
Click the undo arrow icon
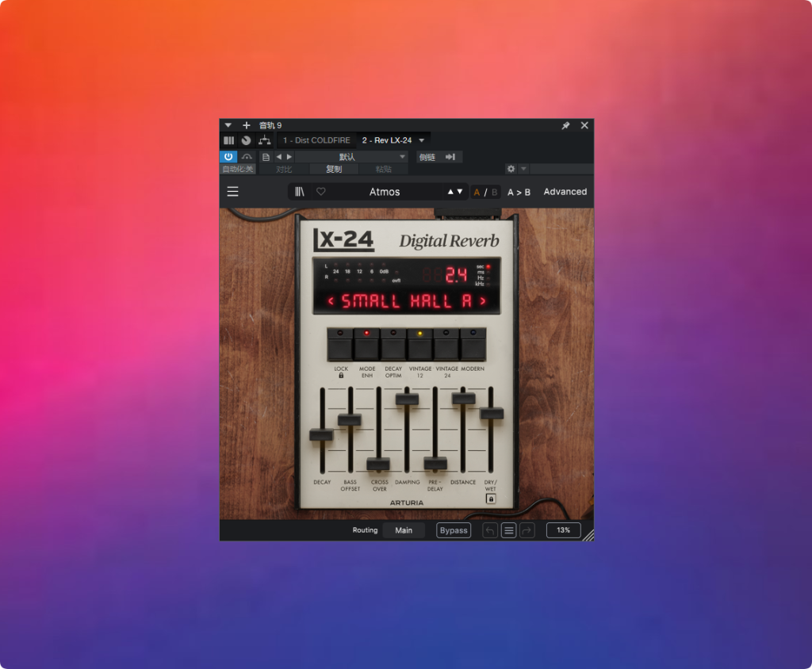pos(490,530)
